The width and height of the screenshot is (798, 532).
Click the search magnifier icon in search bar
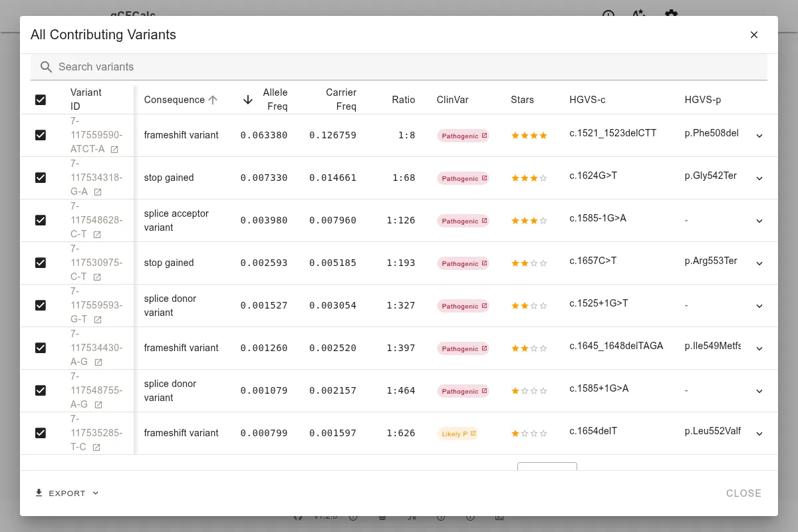(x=46, y=67)
